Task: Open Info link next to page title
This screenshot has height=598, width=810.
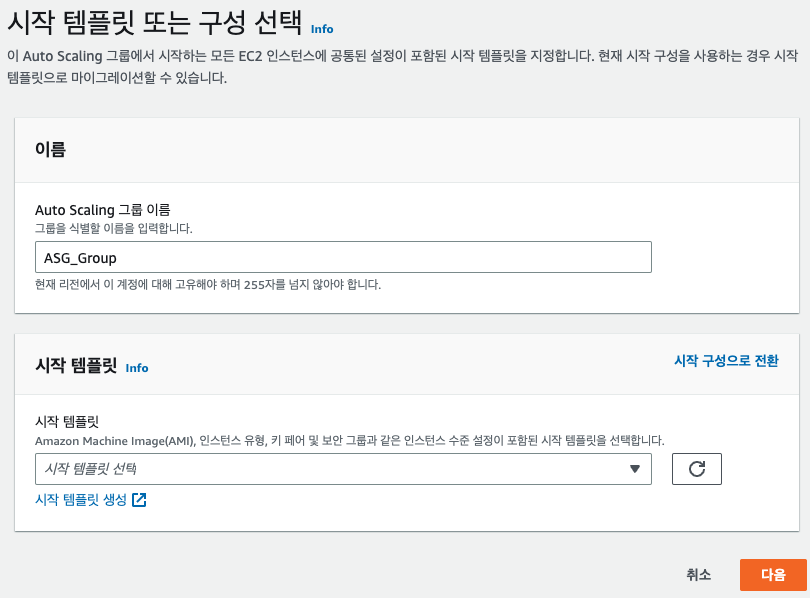Action: pos(322,29)
